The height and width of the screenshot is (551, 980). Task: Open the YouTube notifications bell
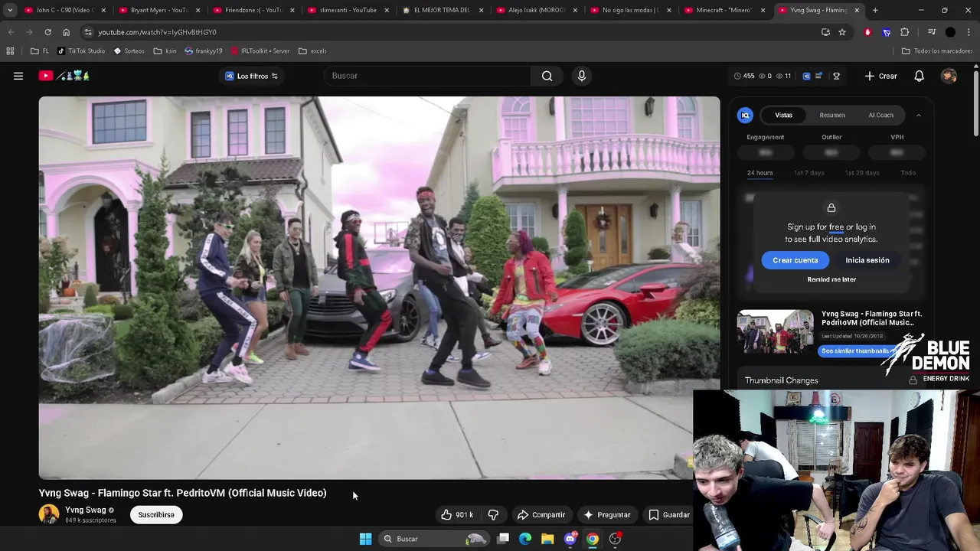click(919, 76)
